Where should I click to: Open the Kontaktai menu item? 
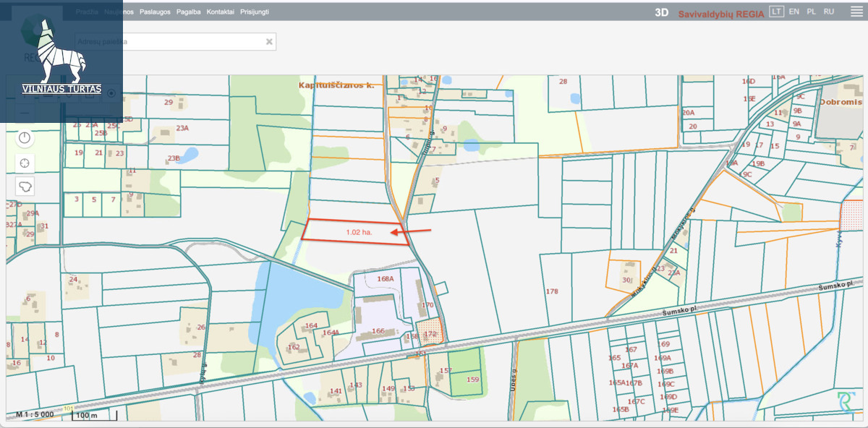pyautogui.click(x=220, y=12)
